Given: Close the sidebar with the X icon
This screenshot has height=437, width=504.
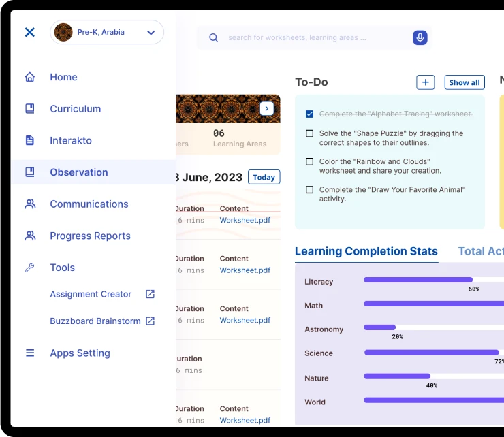Looking at the screenshot, I should coord(29,32).
